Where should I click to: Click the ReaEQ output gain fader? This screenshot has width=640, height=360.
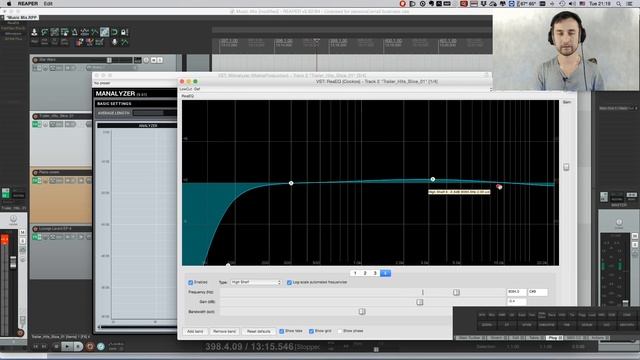point(566,167)
